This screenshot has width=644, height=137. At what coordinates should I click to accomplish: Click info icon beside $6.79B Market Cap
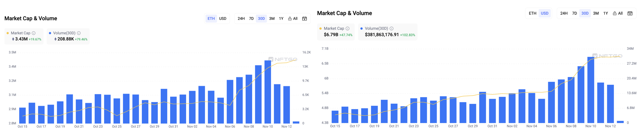click(347, 28)
